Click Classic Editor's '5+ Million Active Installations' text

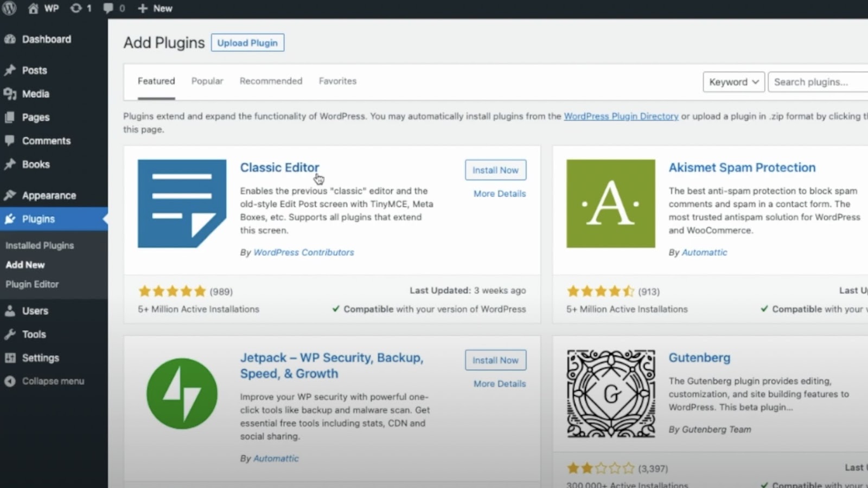pos(199,309)
